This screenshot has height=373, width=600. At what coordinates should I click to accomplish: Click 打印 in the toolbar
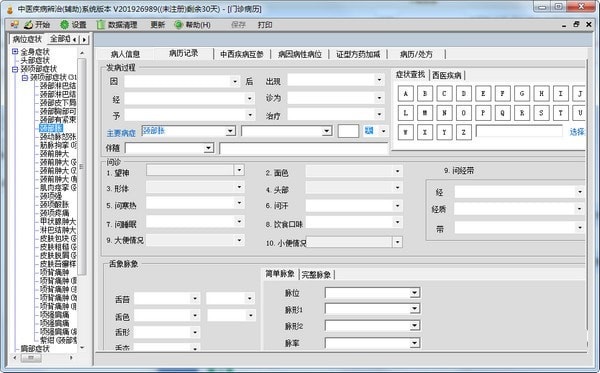click(265, 25)
